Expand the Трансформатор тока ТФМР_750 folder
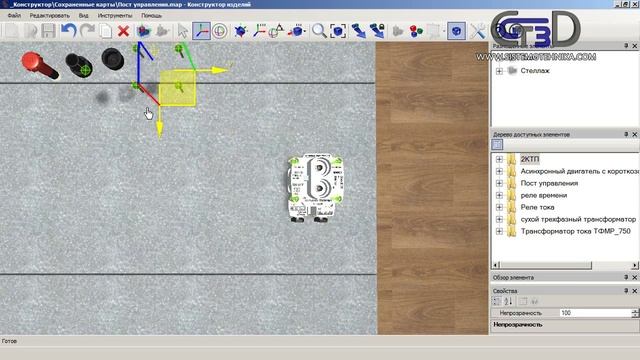Screen dimensions: 640x360 [499, 231]
